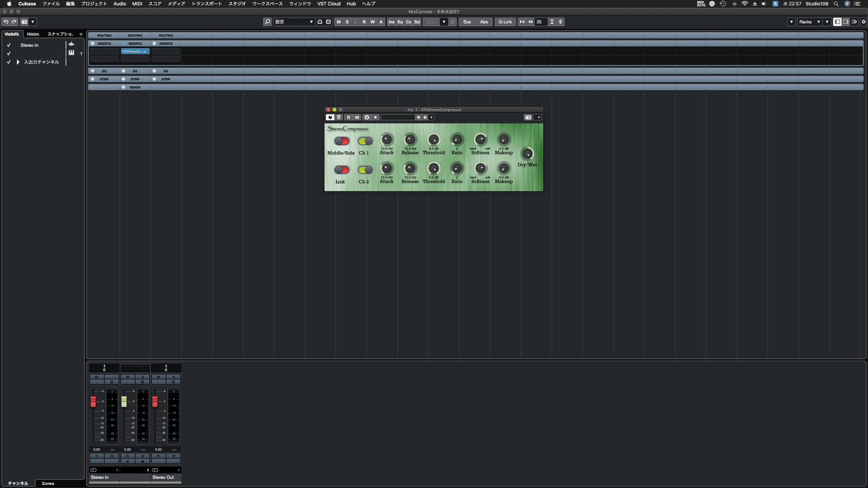Click the redo arrow in MixConsole toolbar
This screenshot has height=488, width=868.
14,22
